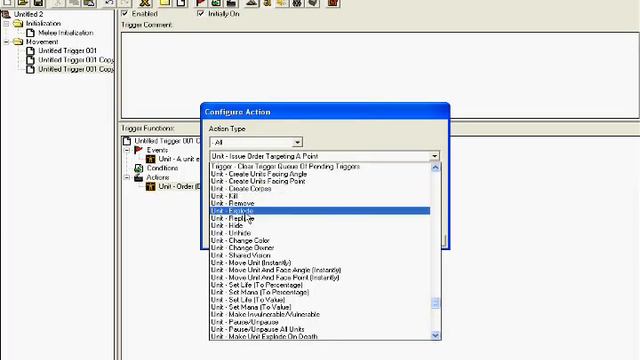The height and width of the screenshot is (360, 640).
Task: Click the action function combo box arrow
Action: (x=435, y=156)
